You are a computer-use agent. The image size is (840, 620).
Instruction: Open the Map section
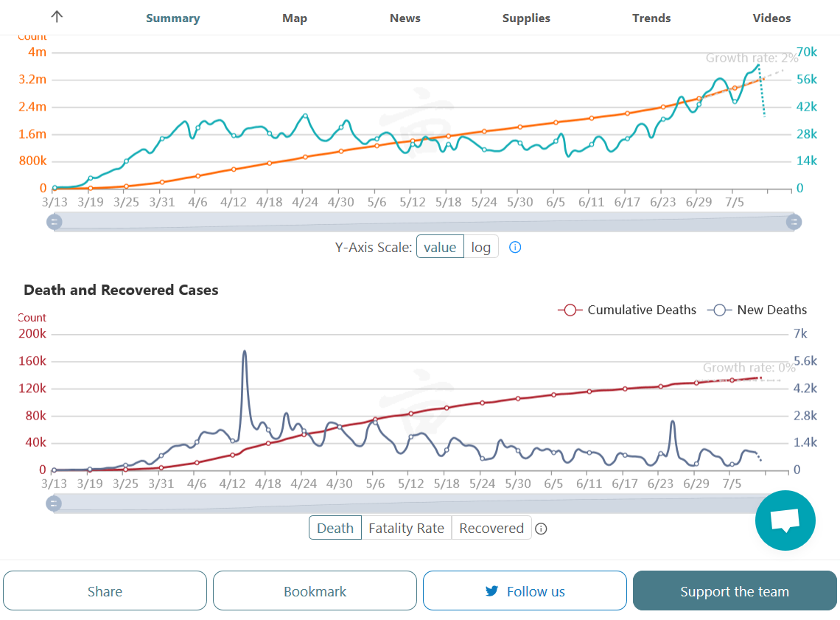pos(295,18)
